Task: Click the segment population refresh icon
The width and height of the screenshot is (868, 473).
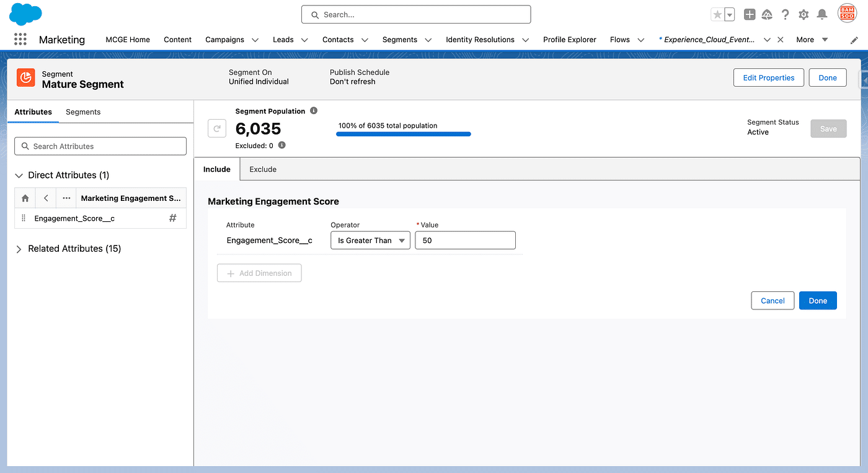Action: (217, 129)
